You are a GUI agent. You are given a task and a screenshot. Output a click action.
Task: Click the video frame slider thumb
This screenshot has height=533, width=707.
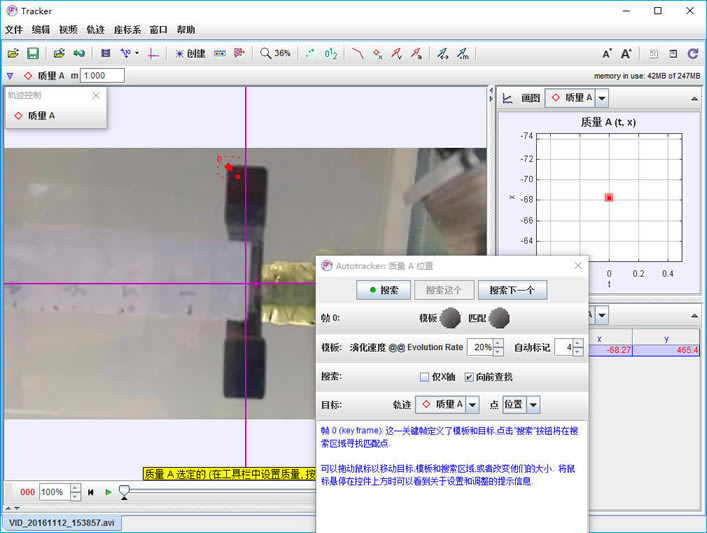[124, 491]
